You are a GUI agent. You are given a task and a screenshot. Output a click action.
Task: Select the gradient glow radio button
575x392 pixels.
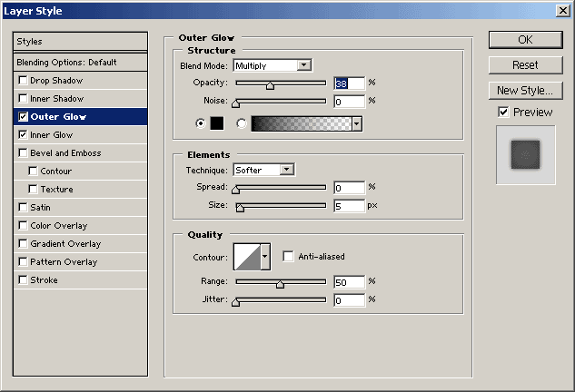click(242, 123)
